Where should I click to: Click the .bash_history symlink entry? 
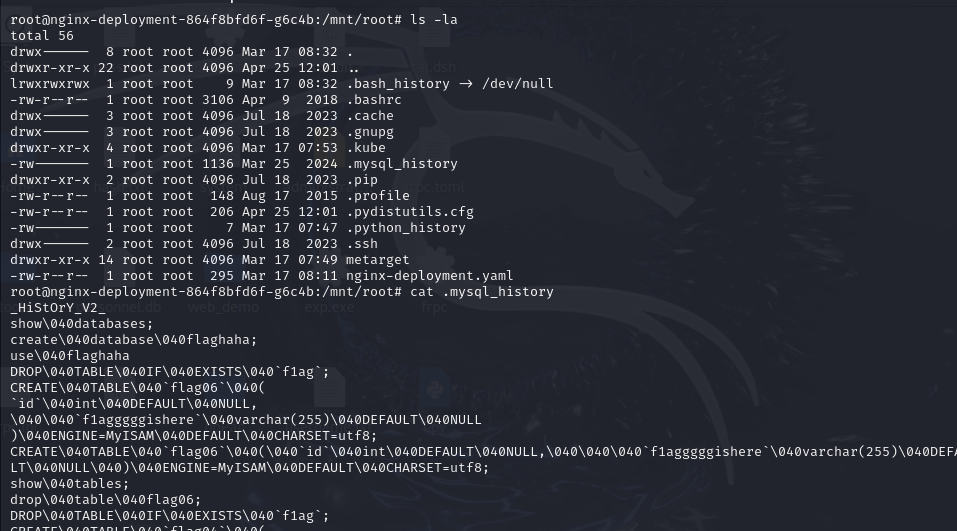click(x=398, y=84)
